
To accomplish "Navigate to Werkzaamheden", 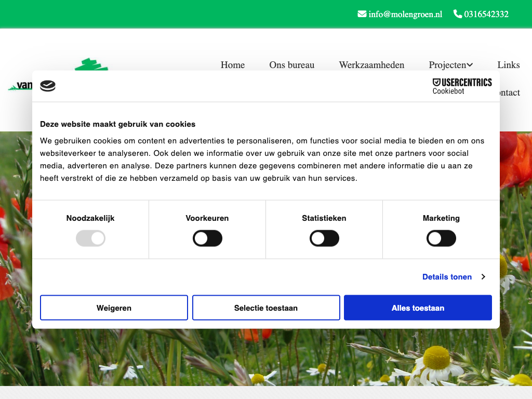I will tap(371, 65).
